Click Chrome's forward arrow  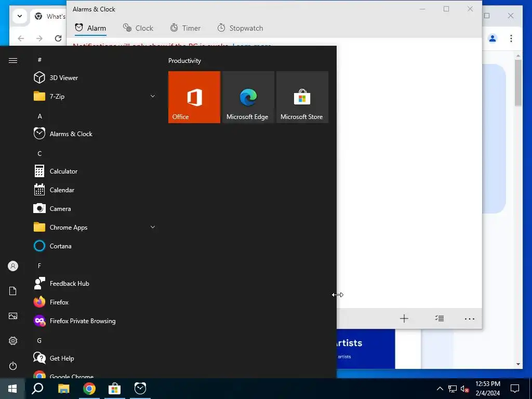point(39,38)
